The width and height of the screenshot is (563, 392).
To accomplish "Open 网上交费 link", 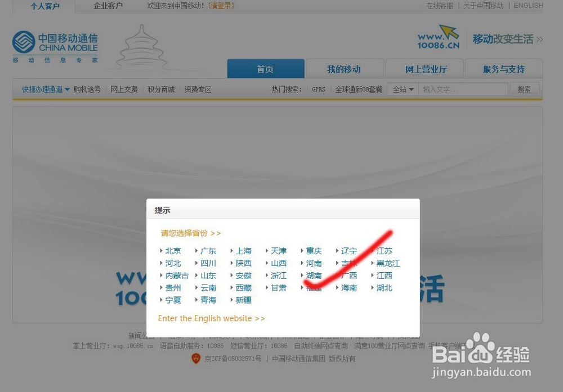I will click(124, 89).
